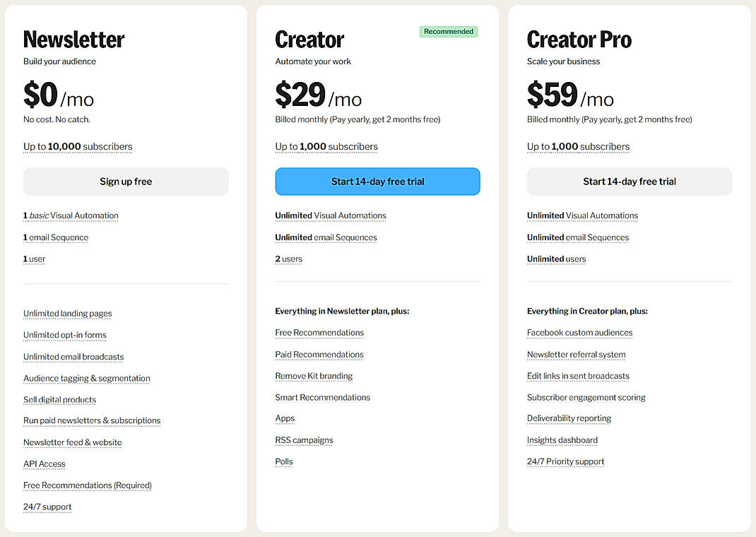Screen dimensions: 756x537
Task: Click Remove Kit branding link
Action: pyautogui.click(x=314, y=376)
